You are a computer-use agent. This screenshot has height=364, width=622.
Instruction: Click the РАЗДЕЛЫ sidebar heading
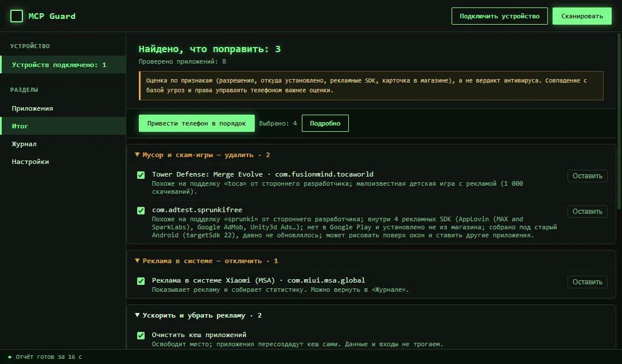point(24,90)
